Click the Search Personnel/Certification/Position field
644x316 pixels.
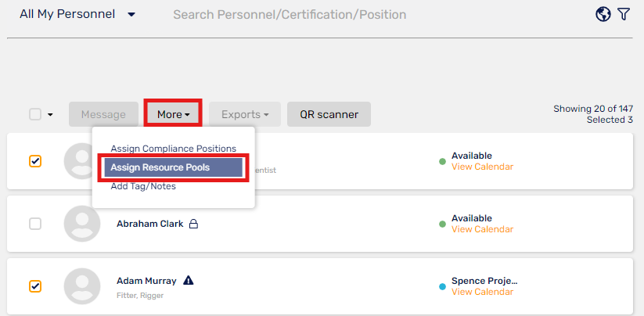[x=290, y=14]
